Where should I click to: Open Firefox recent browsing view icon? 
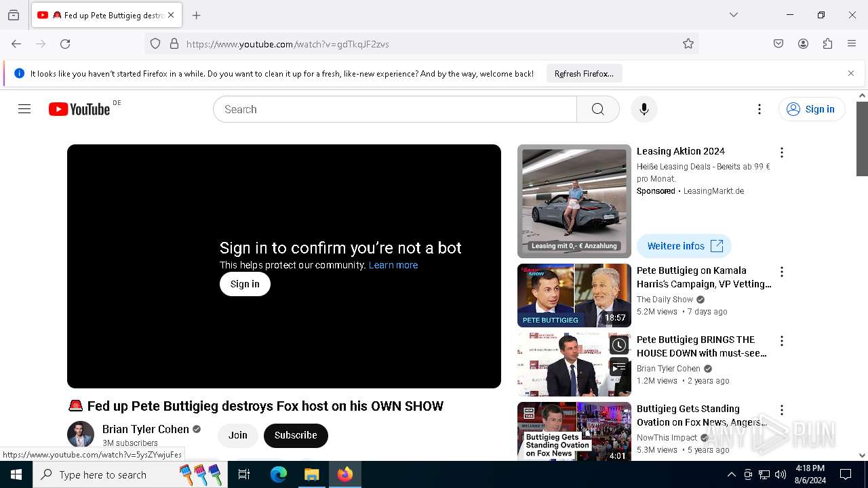(14, 15)
